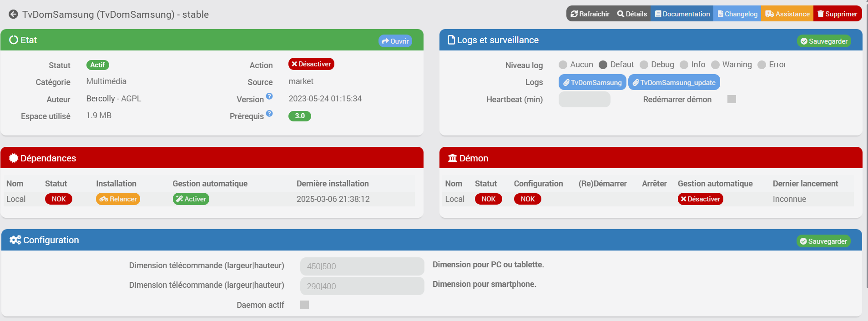Toggle the Daemon actif checkbox
Viewport: 868px width, 321px height.
coord(304,305)
